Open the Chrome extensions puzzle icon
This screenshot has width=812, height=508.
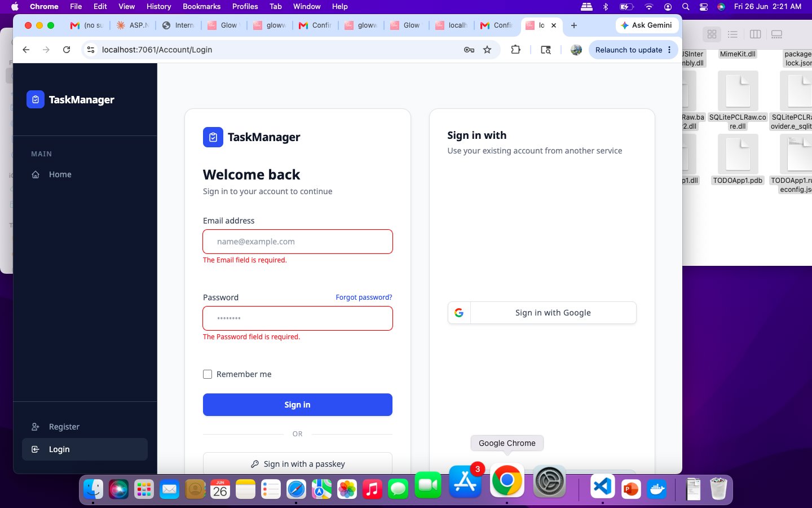tap(515, 50)
